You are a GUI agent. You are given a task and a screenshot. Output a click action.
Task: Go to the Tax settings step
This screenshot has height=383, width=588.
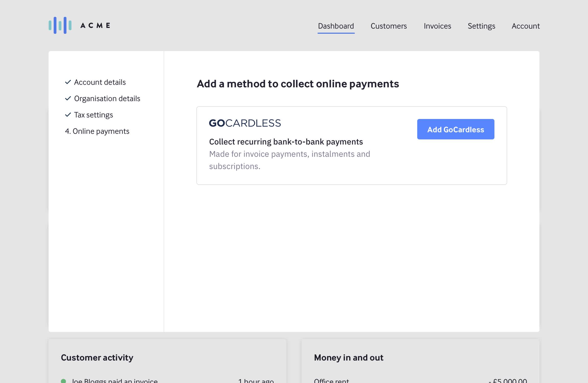pyautogui.click(x=93, y=115)
